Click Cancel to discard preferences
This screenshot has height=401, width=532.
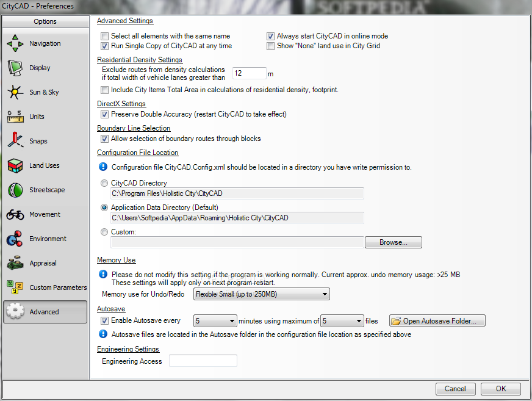455,389
